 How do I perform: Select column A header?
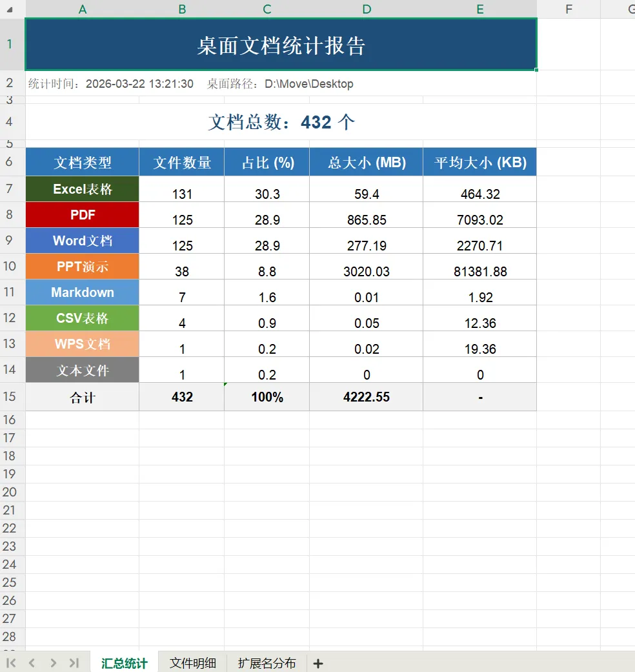82,9
